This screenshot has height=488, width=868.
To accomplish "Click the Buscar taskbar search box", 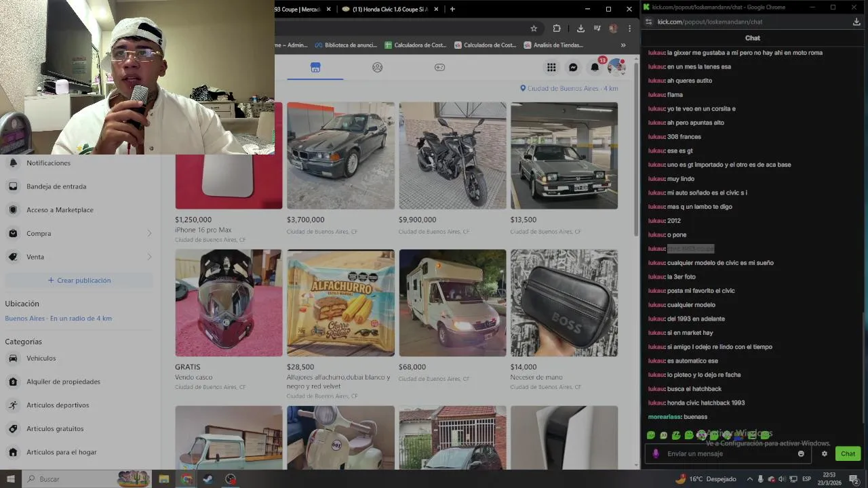I will [87, 479].
